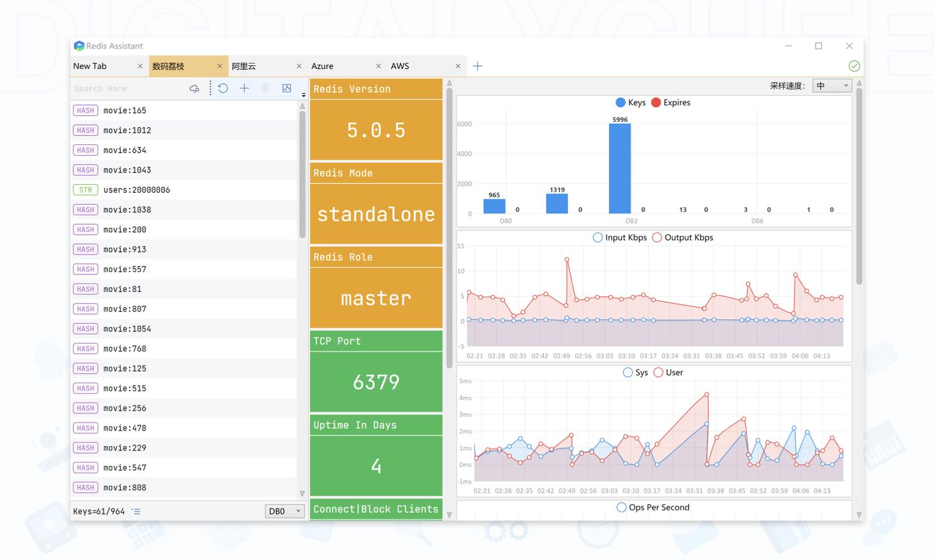The height and width of the screenshot is (560, 934).
Task: Open the monitor chart icon
Action: (x=286, y=88)
